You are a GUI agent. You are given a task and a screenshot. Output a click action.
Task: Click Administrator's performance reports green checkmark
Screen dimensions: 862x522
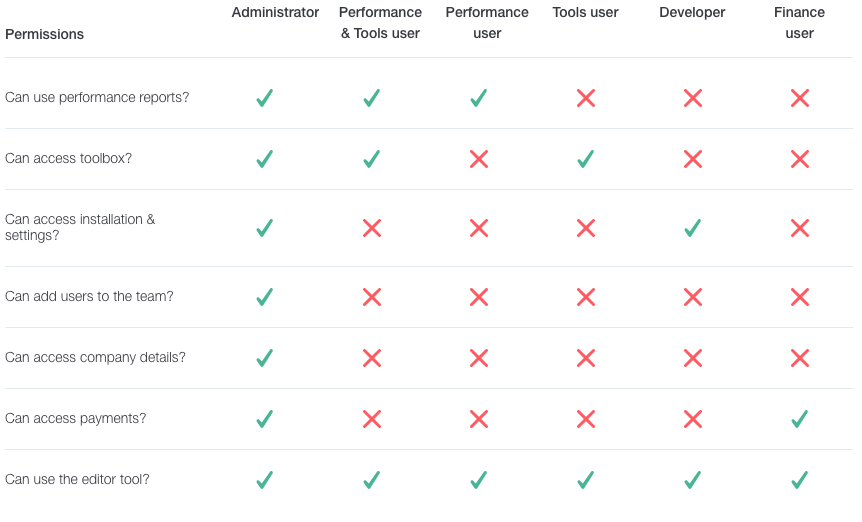tap(264, 98)
